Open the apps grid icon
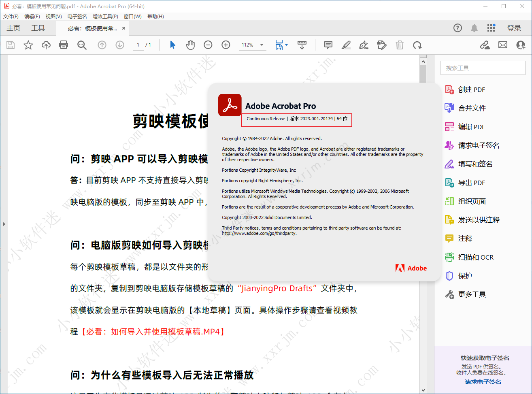The height and width of the screenshot is (394, 532). [x=491, y=28]
